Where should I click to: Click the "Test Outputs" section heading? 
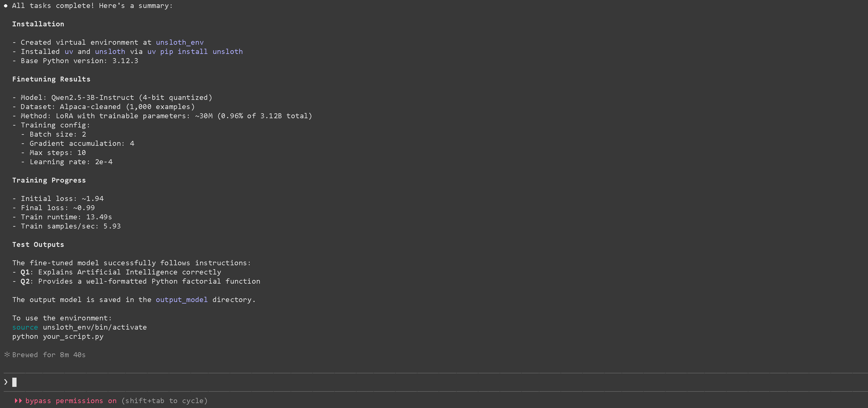pyautogui.click(x=38, y=245)
